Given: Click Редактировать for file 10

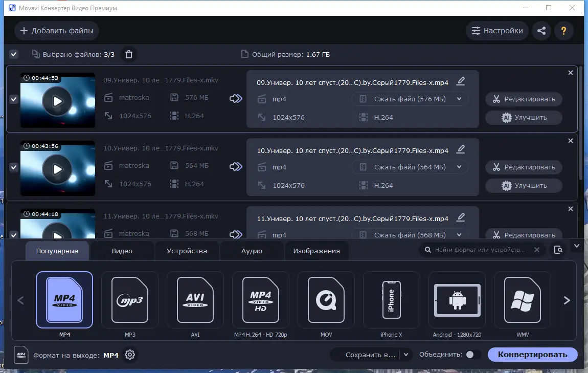Looking at the screenshot, I should coord(524,167).
